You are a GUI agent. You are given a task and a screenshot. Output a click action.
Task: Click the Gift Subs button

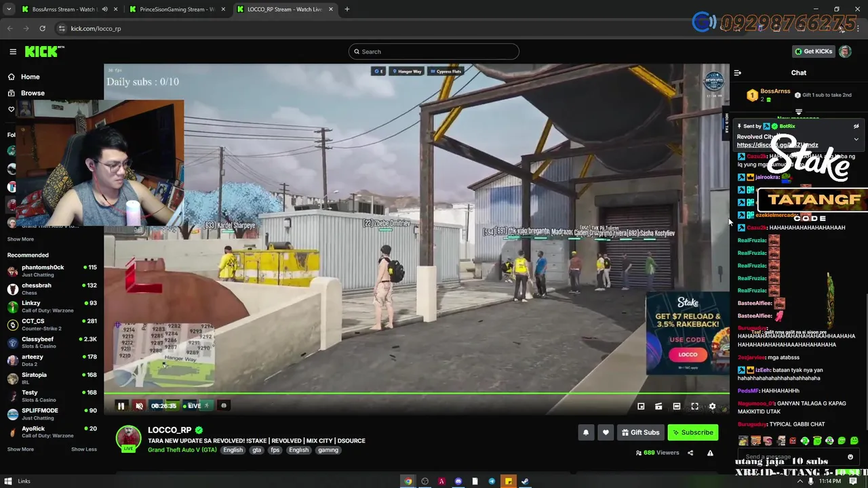(640, 432)
